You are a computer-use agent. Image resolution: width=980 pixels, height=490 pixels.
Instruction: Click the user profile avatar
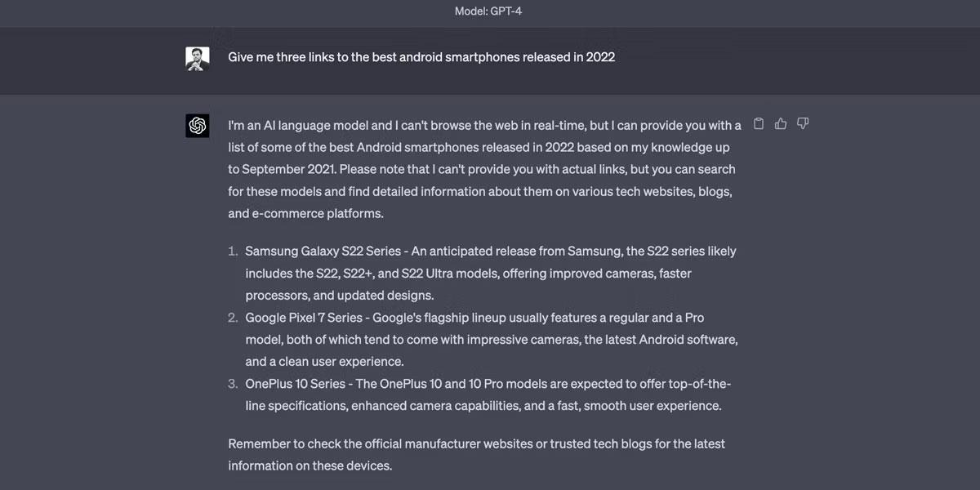pos(198,59)
